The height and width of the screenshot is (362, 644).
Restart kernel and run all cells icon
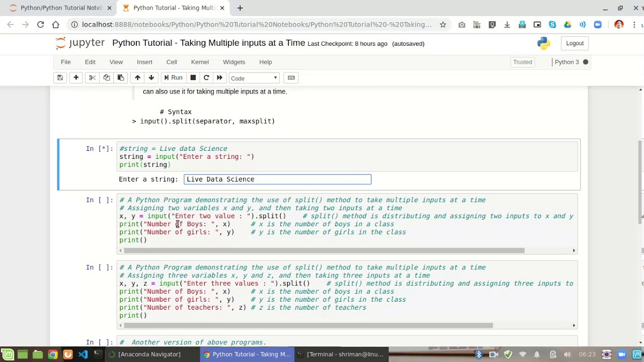pyautogui.click(x=219, y=78)
